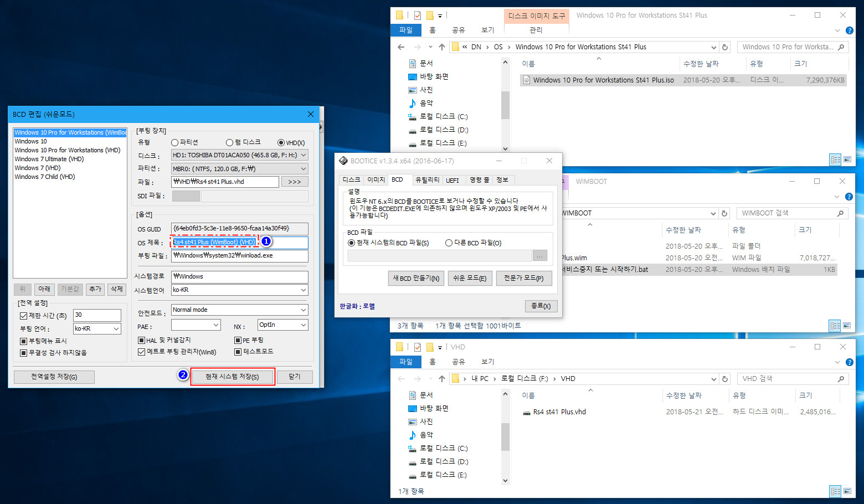Image resolution: width=864 pixels, height=504 pixels.
Task: Open the safe mode 'Normal mode' dropdown
Action: coord(239,310)
